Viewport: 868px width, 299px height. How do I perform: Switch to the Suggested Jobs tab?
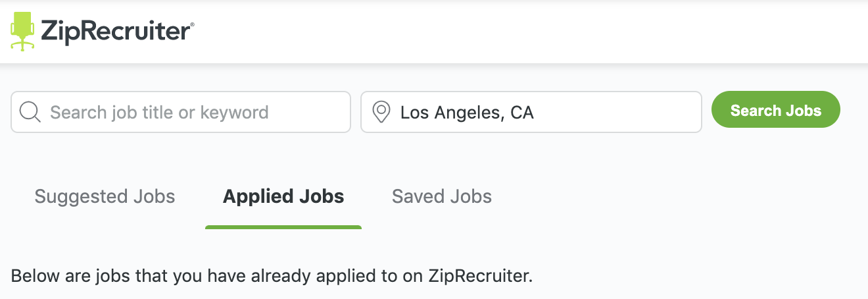pos(105,196)
